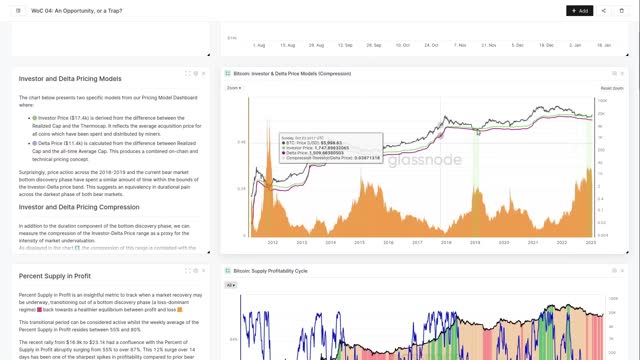Click the Delta Price row in chart tooltip
Viewport: 640px width, 360px height.
click(x=313, y=153)
